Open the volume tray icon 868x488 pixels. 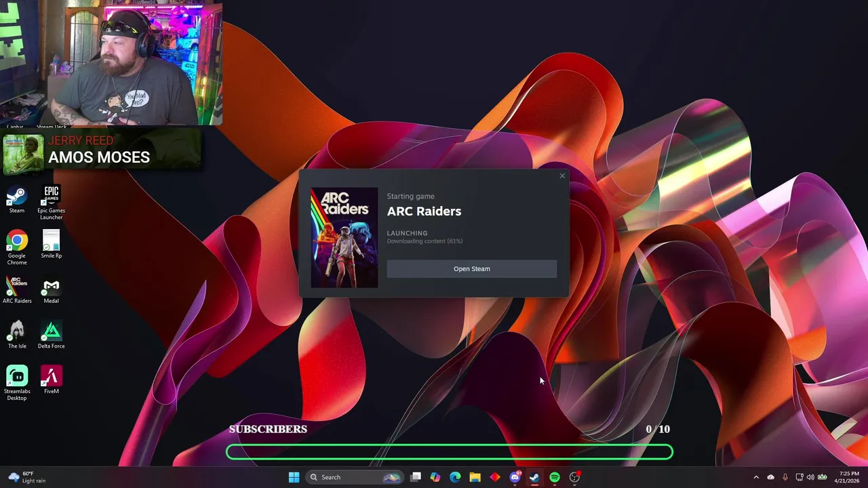(x=810, y=477)
